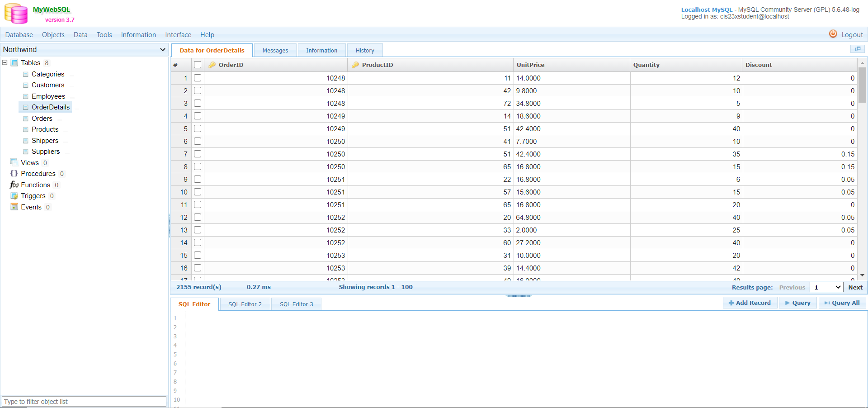Click the horizontal splitter handle above SQL editor

tap(519, 296)
